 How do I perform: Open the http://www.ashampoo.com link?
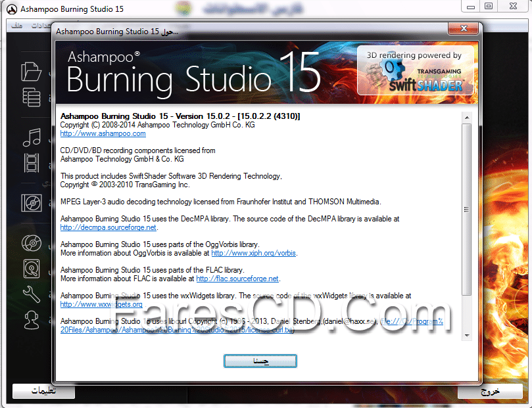(103, 133)
